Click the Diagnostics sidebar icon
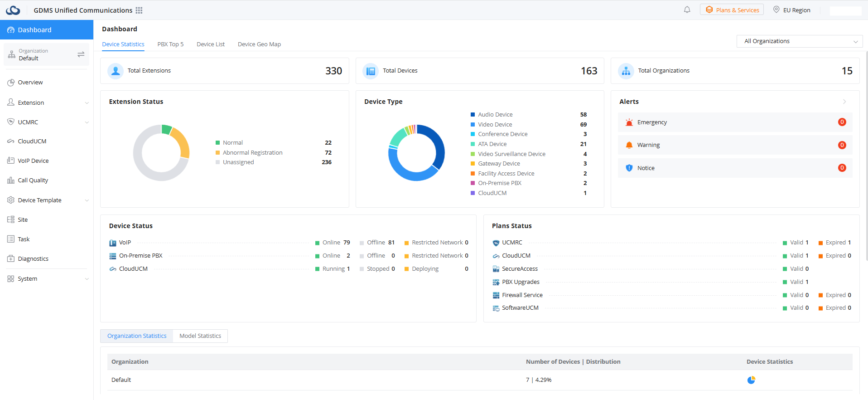The image size is (868, 400). click(11, 259)
